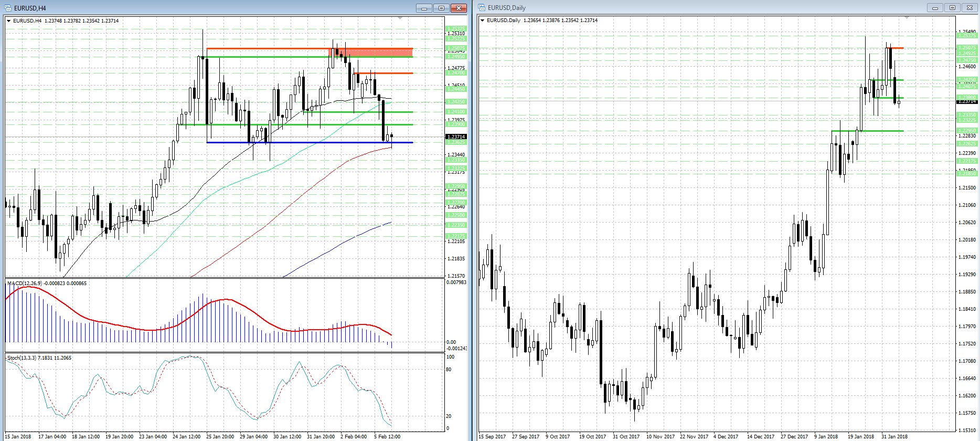
Task: Click the EURUSD,H4 window chart icon
Action: pos(7,8)
